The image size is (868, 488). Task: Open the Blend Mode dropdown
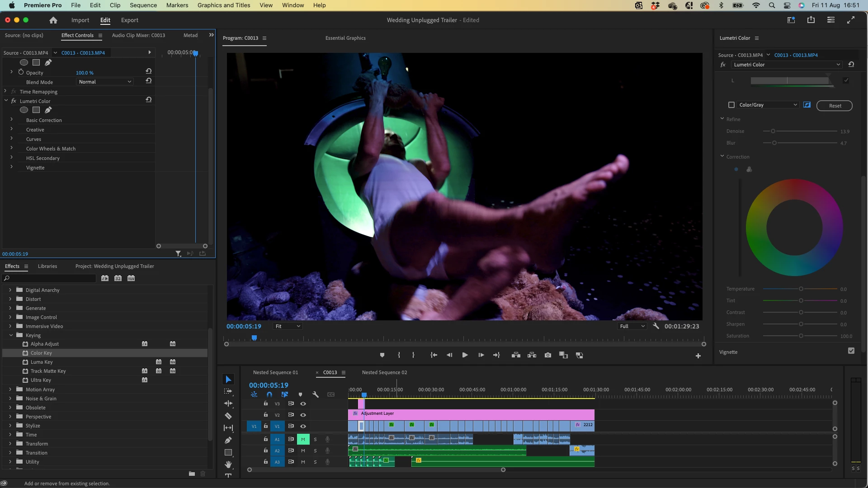(x=104, y=82)
